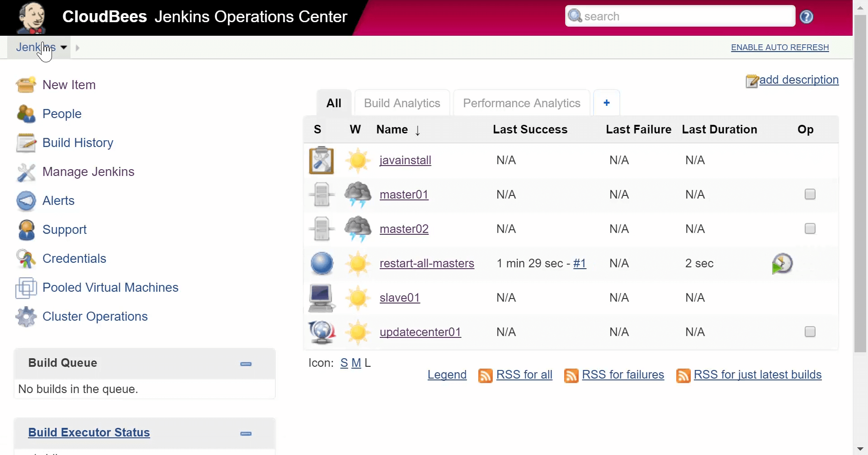
Task: Click the Jenkins butler logo
Action: 31,18
